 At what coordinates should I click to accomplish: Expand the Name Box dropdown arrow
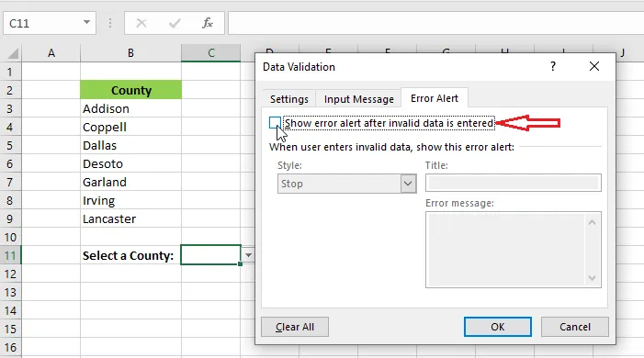(86, 22)
